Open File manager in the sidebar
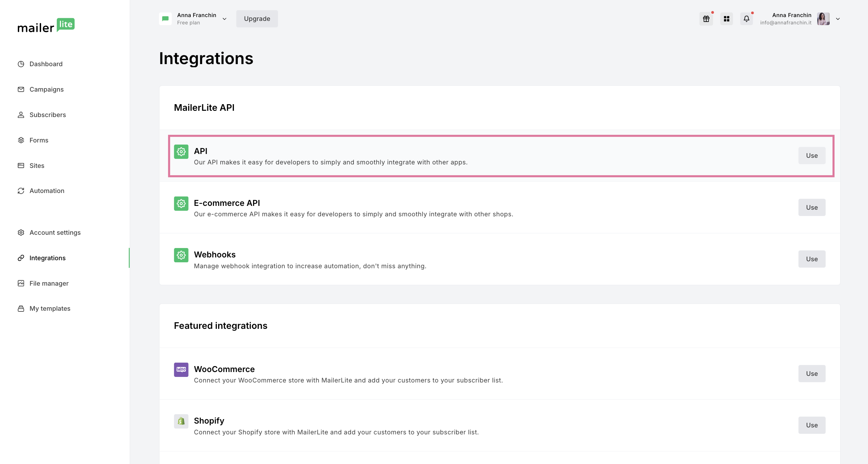Viewport: 868px width, 464px height. pos(49,283)
